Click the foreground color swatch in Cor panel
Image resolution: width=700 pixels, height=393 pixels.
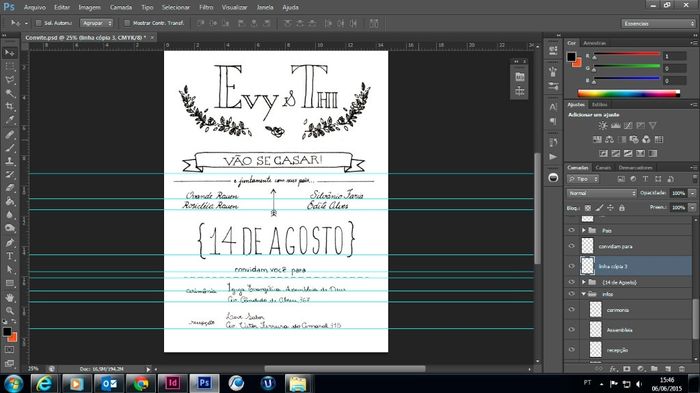click(571, 57)
